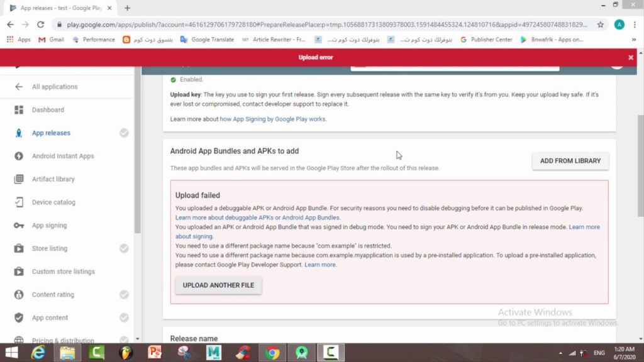This screenshot has width=644, height=362.
Task: Open File Explorer from taskbar
Action: [67, 353]
